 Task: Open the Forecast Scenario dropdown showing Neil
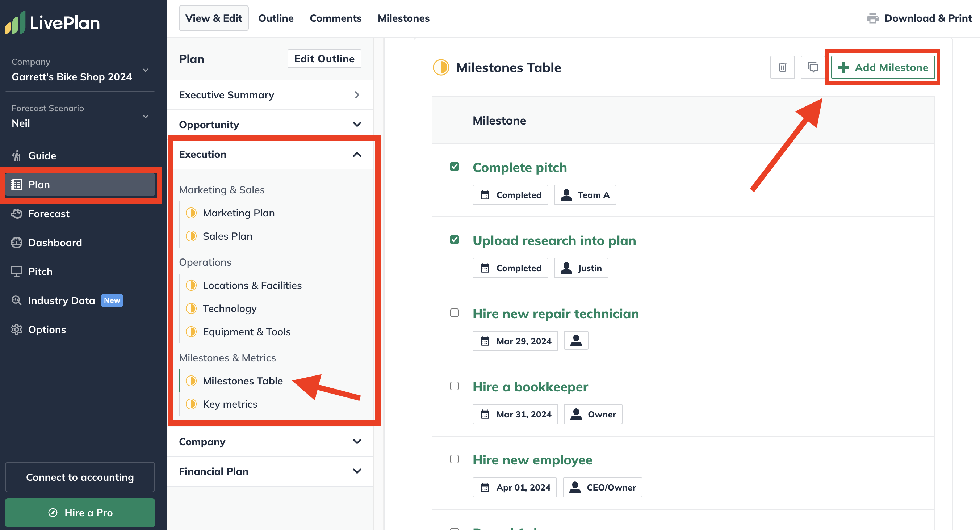[x=80, y=116]
